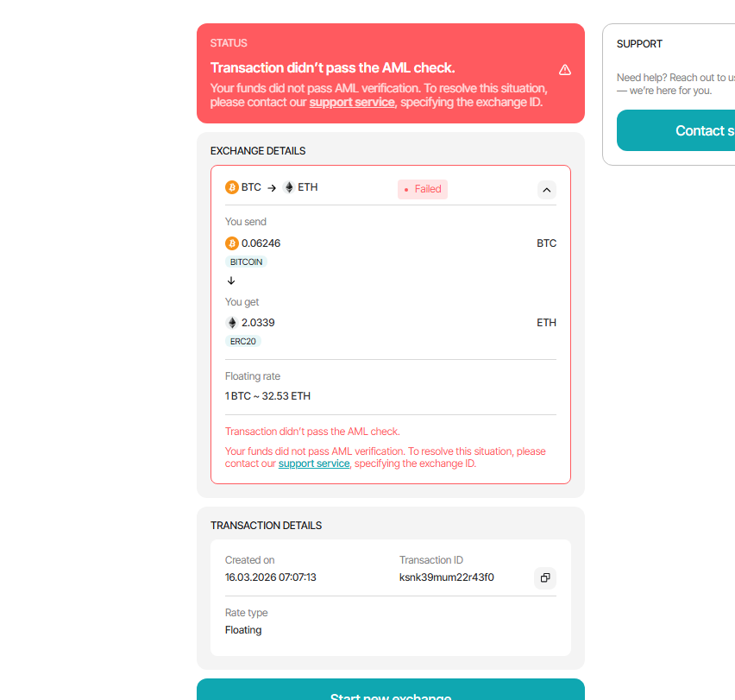
Task: Click the Failed status badge
Action: (423, 189)
